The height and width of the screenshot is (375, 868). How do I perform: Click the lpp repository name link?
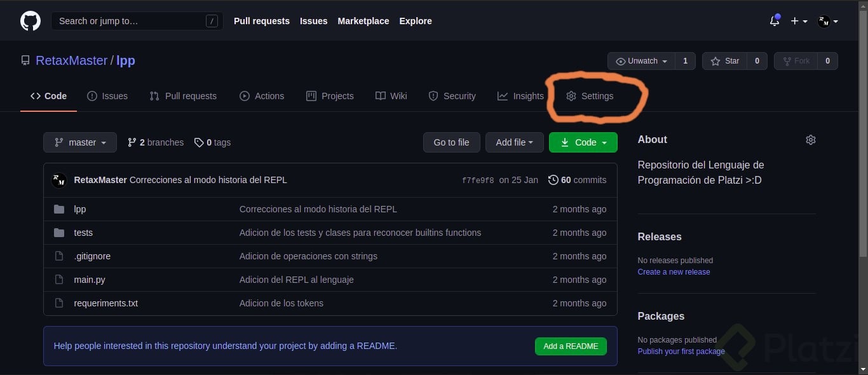[126, 60]
